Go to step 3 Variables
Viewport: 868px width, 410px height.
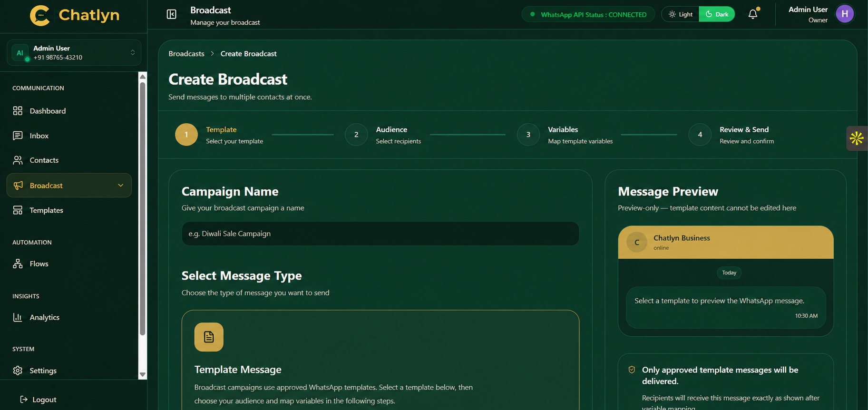(565, 135)
